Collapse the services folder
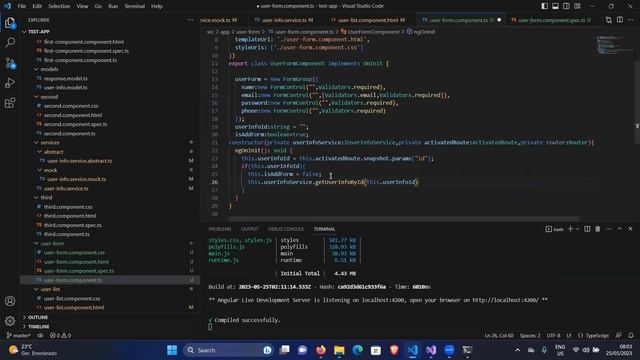Screen dimensions: 640x360 point(109,142)
